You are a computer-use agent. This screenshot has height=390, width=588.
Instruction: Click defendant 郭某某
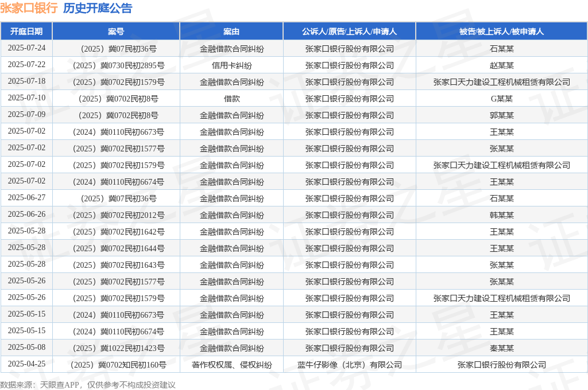[502, 115]
